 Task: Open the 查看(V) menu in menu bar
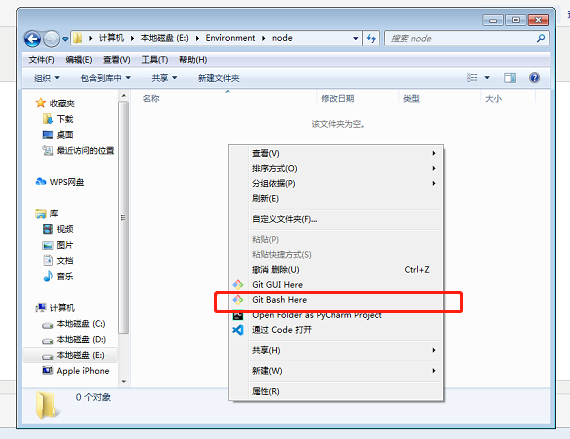coord(117,60)
